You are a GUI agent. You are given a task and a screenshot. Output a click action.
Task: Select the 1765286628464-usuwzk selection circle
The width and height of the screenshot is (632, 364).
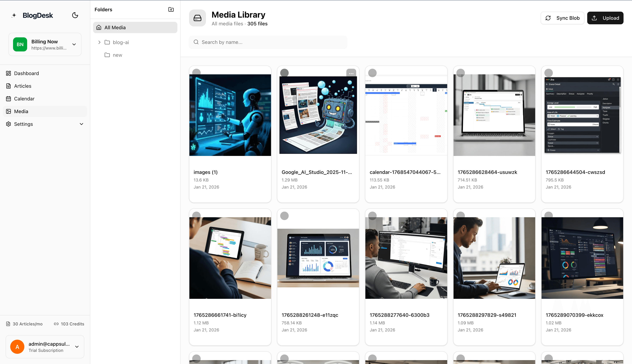461,73
